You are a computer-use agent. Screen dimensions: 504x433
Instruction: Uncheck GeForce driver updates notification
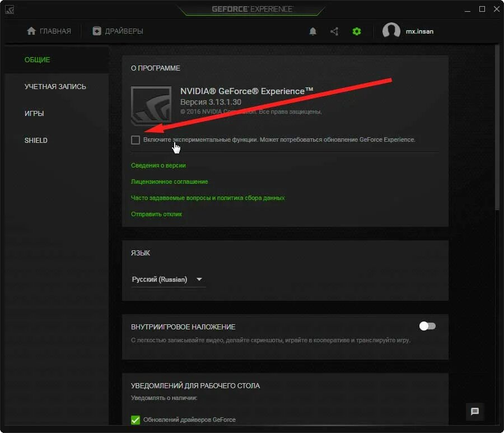[x=136, y=420]
